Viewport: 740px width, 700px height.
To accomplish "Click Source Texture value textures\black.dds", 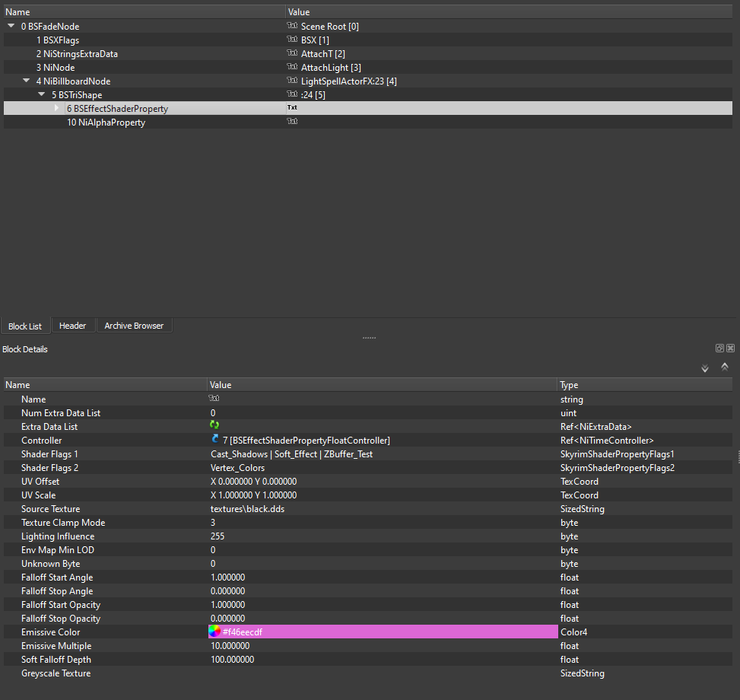I will pyautogui.click(x=247, y=509).
